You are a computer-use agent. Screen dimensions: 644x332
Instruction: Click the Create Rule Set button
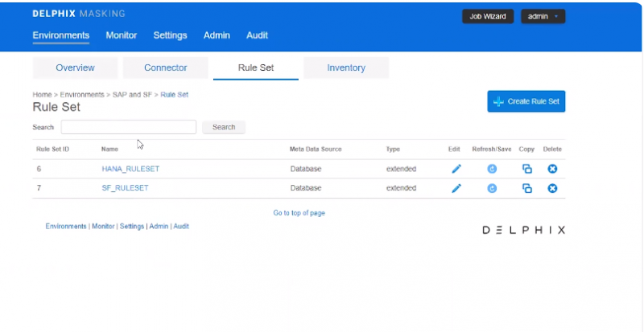click(526, 101)
